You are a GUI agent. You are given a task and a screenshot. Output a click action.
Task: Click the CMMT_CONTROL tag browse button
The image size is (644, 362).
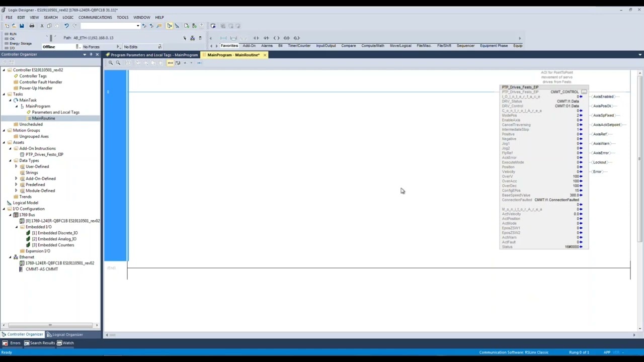(584, 92)
